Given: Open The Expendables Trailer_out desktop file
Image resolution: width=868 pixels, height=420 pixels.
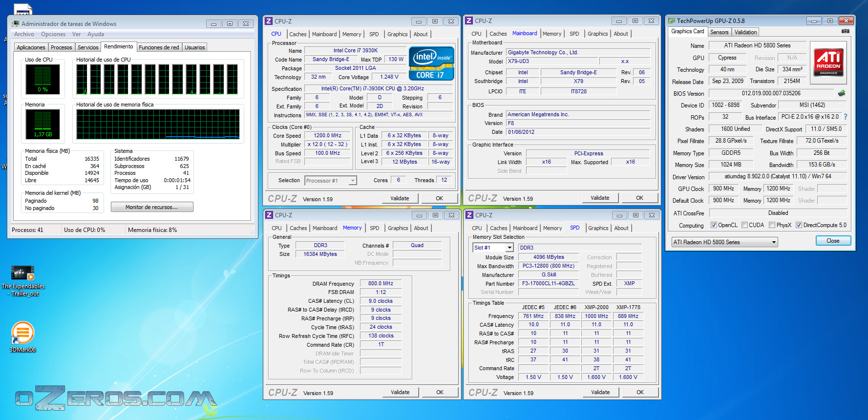Looking at the screenshot, I should click(x=23, y=281).
